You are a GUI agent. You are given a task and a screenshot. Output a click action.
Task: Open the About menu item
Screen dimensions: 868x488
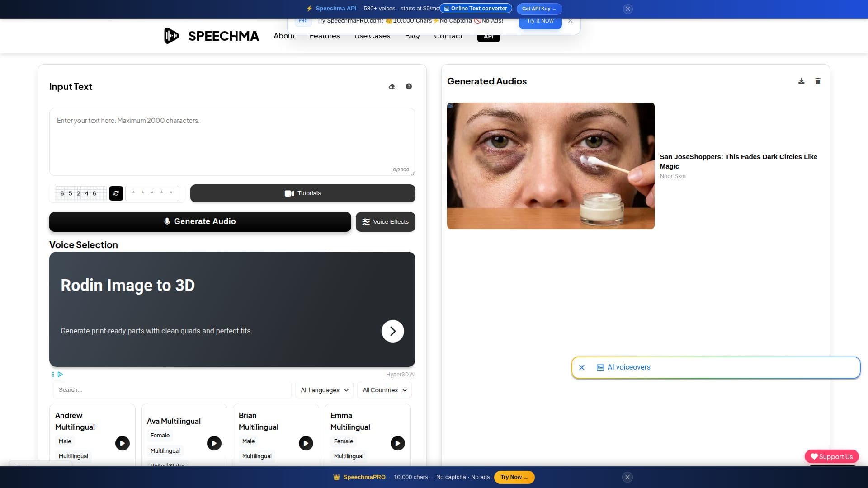pos(284,36)
